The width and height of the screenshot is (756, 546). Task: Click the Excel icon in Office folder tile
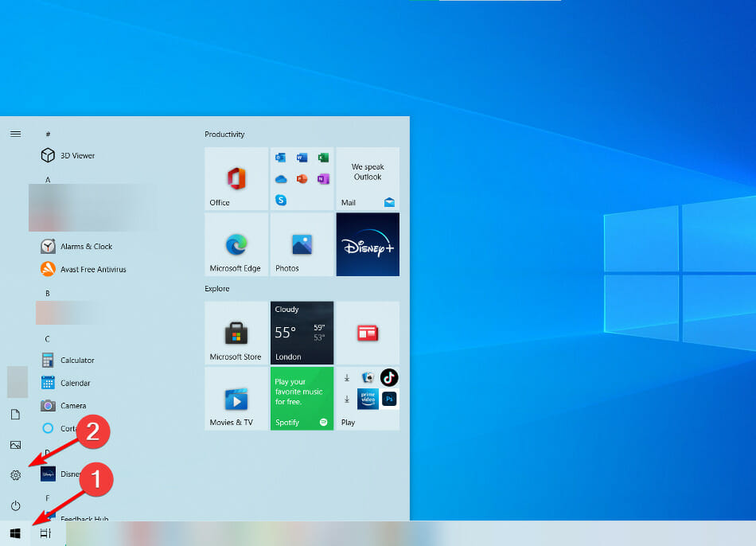(x=324, y=158)
